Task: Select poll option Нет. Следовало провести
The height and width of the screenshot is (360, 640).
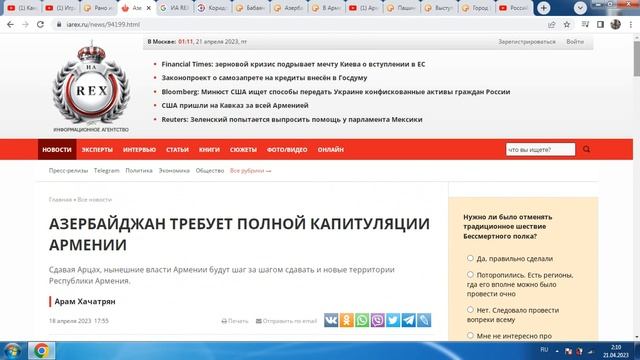Action: click(470, 309)
